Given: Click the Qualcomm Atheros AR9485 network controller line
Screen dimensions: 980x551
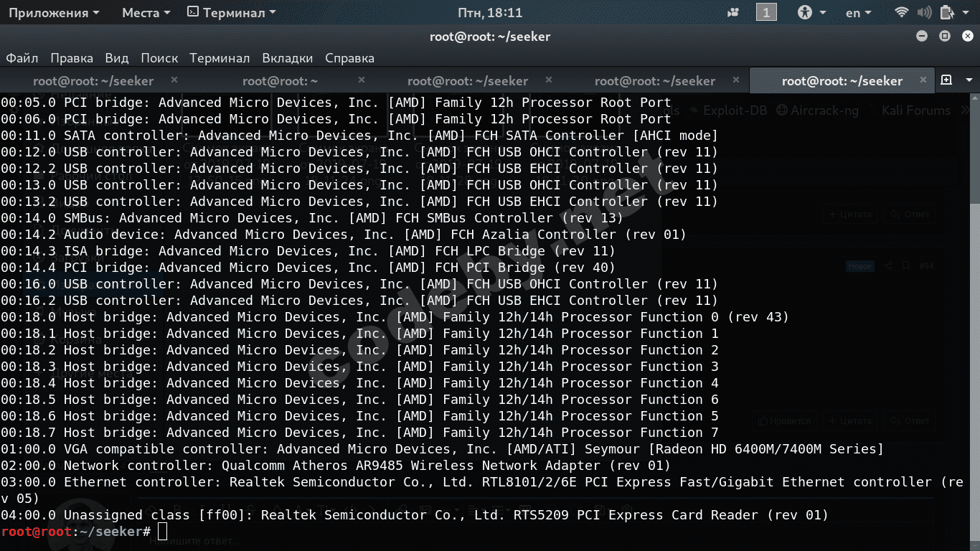Looking at the screenshot, I should pyautogui.click(x=336, y=466).
